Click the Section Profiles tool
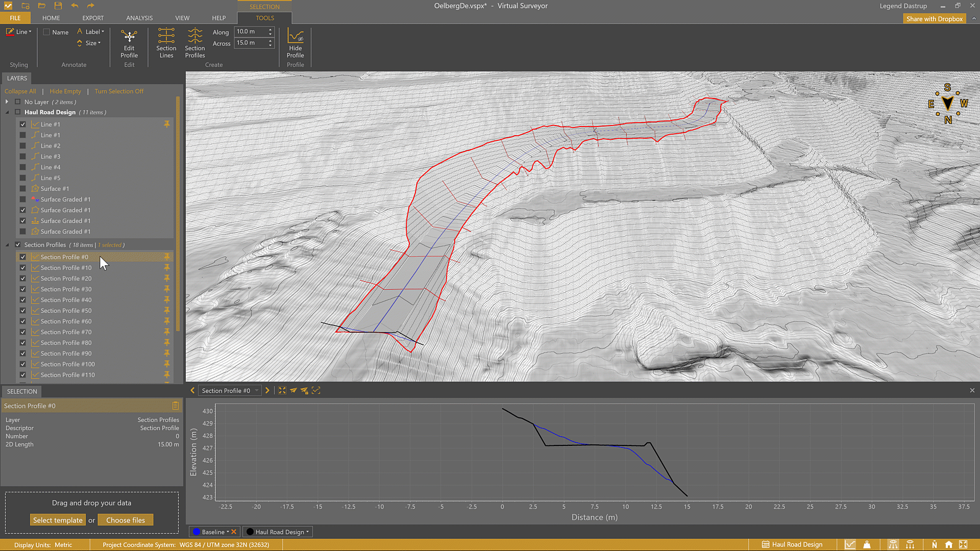The height and width of the screenshot is (551, 980). click(194, 43)
